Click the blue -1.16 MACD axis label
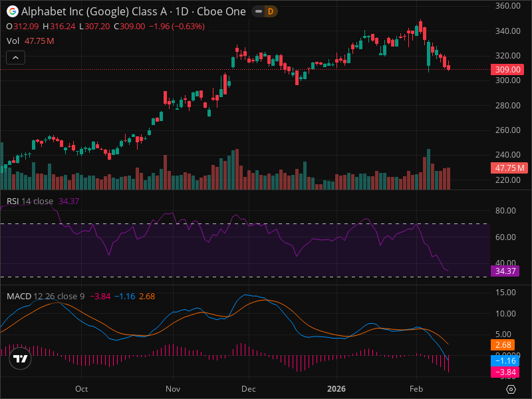Image resolution: width=532 pixels, height=399 pixels. pyautogui.click(x=505, y=360)
